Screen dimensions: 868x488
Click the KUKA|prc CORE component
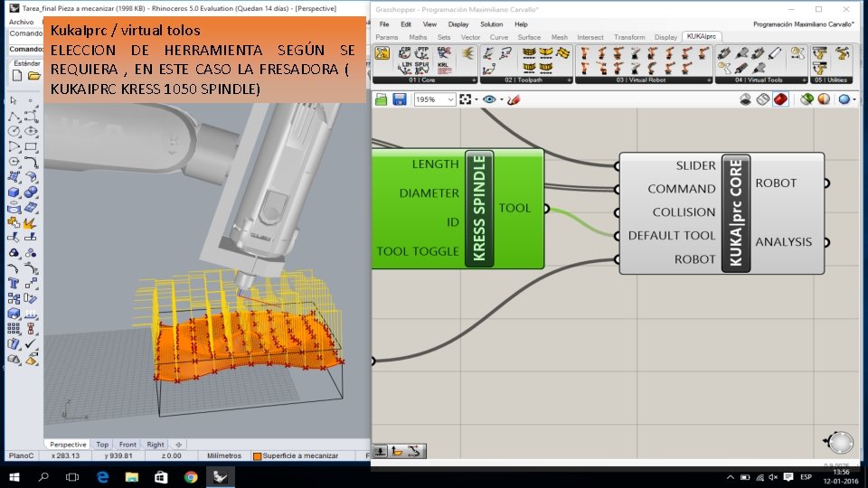coord(736,213)
